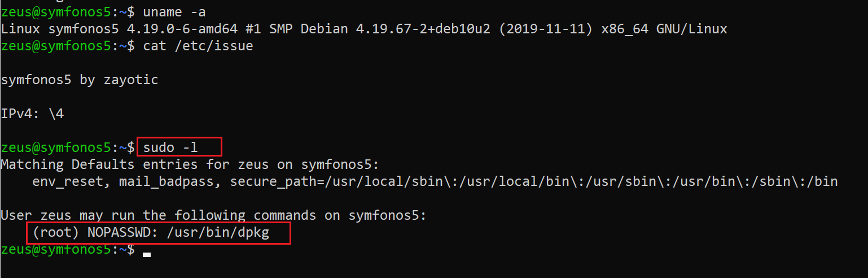Click the blinking cursor at the last prompt

pyautogui.click(x=147, y=254)
